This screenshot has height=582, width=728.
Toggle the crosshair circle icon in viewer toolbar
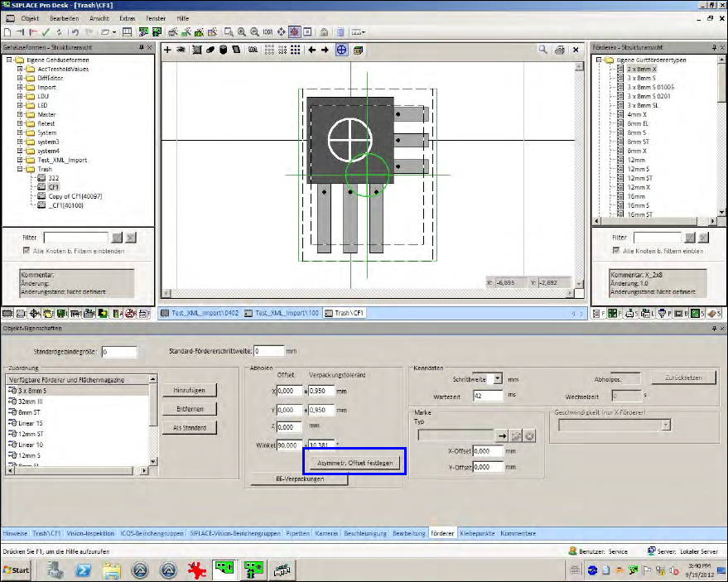pos(341,51)
